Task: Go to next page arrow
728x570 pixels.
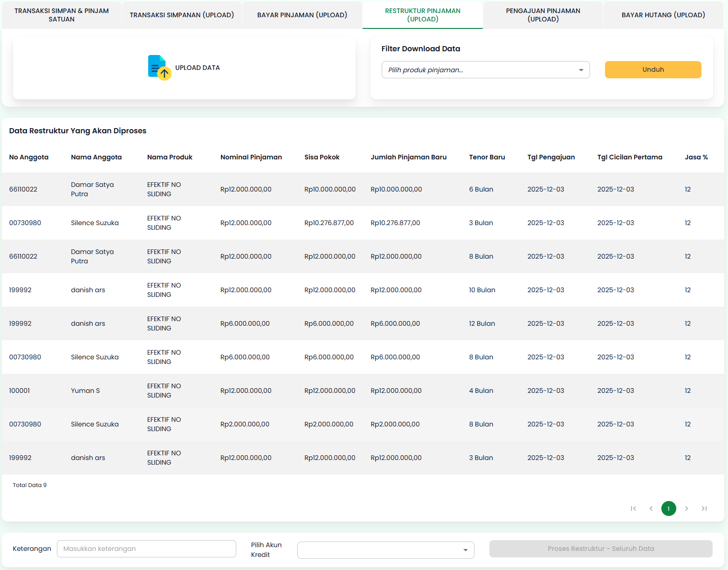Action: coord(687,508)
